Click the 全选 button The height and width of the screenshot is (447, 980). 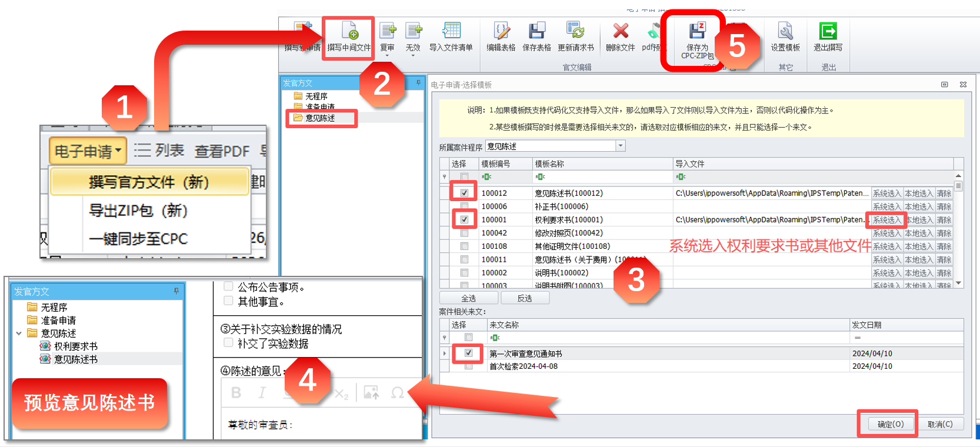tap(469, 298)
